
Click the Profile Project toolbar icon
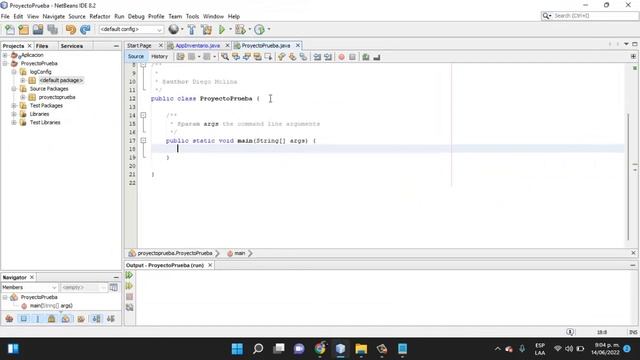[x=259, y=29]
